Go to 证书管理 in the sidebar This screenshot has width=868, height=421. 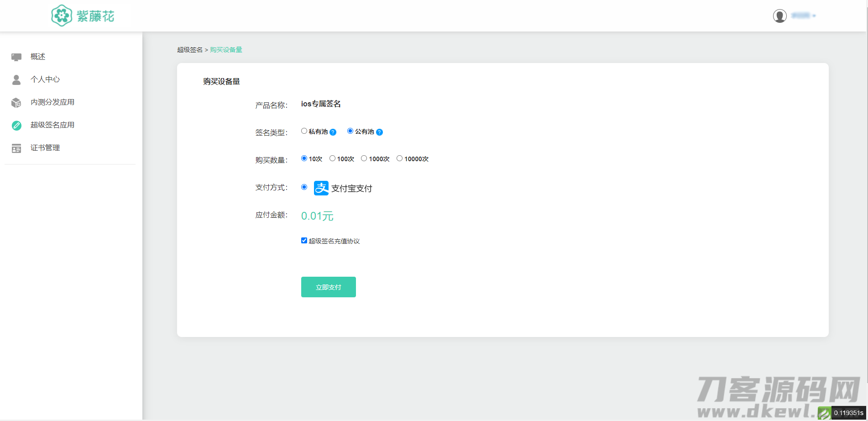[45, 148]
